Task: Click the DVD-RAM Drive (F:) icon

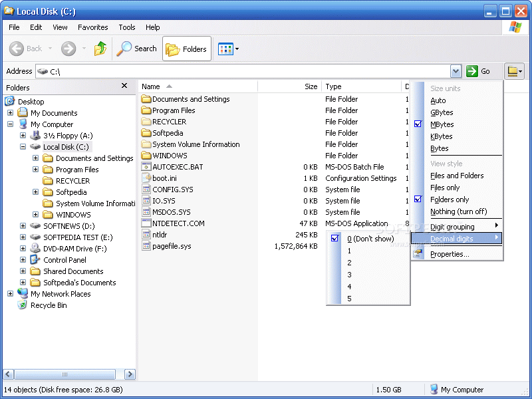Action: [x=35, y=248]
